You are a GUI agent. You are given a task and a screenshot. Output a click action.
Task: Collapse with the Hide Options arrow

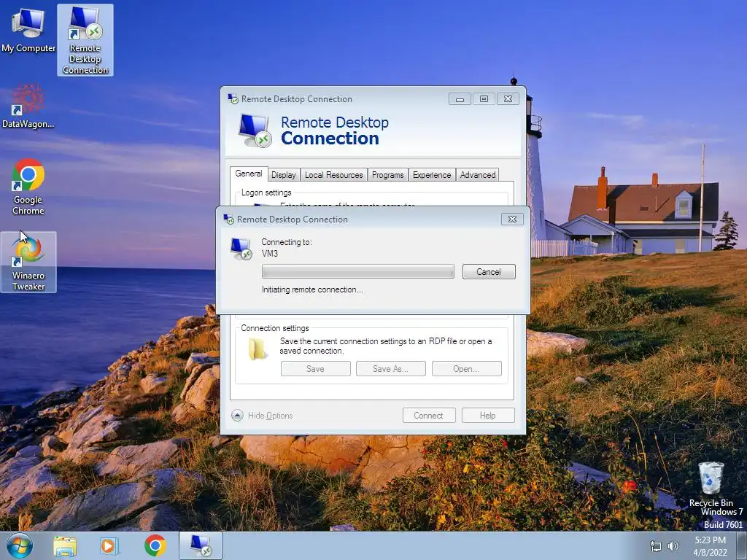tap(237, 415)
